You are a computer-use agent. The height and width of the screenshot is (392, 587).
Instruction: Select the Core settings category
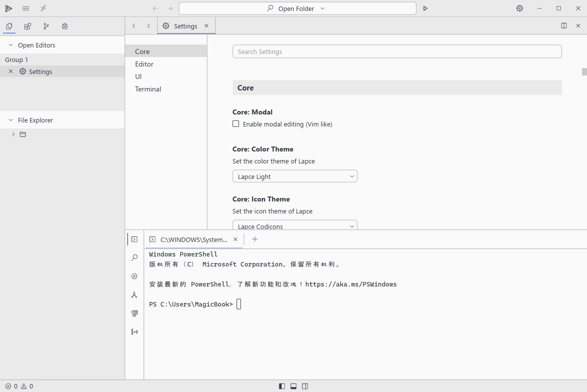tap(166, 51)
